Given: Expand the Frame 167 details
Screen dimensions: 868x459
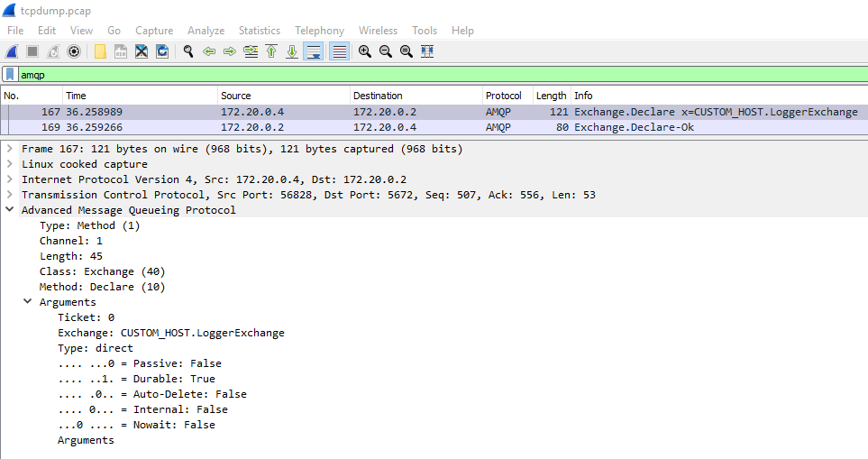Looking at the screenshot, I should tap(9, 149).
